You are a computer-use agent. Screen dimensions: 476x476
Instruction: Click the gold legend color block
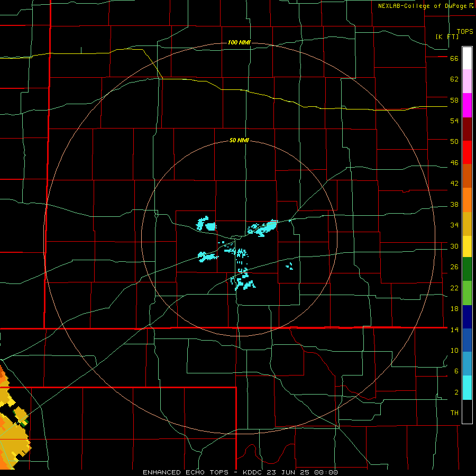pyautogui.click(x=467, y=224)
